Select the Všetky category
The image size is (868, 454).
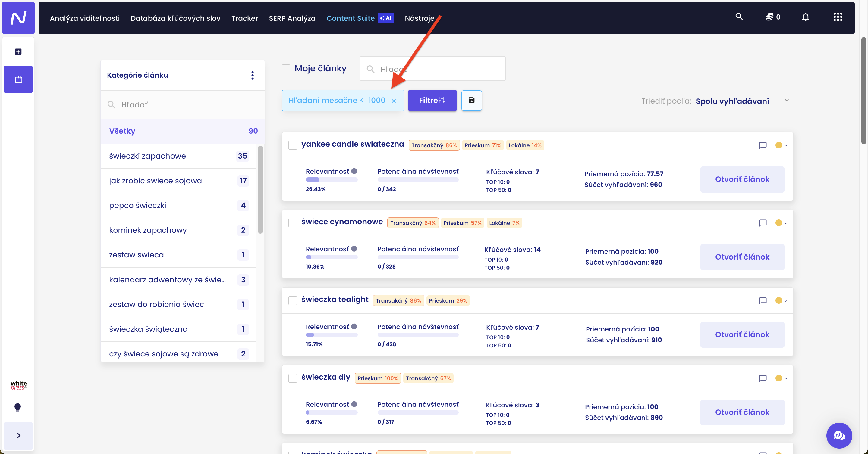(182, 131)
